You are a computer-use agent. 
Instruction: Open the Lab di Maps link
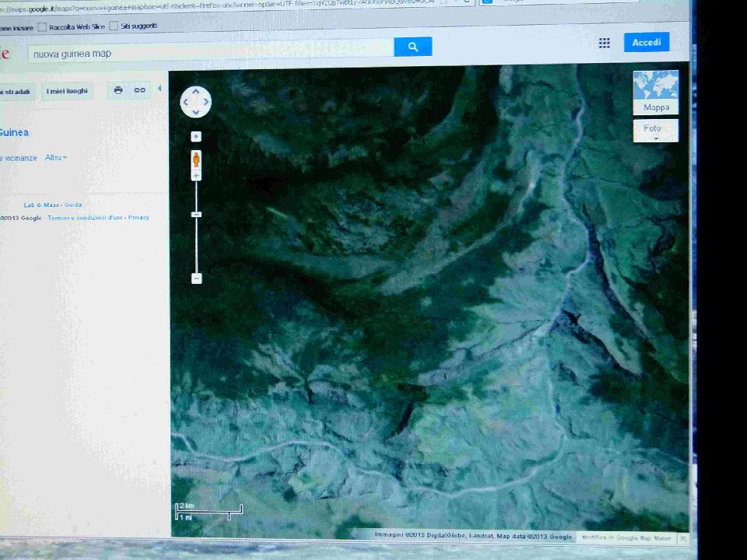[x=41, y=205]
